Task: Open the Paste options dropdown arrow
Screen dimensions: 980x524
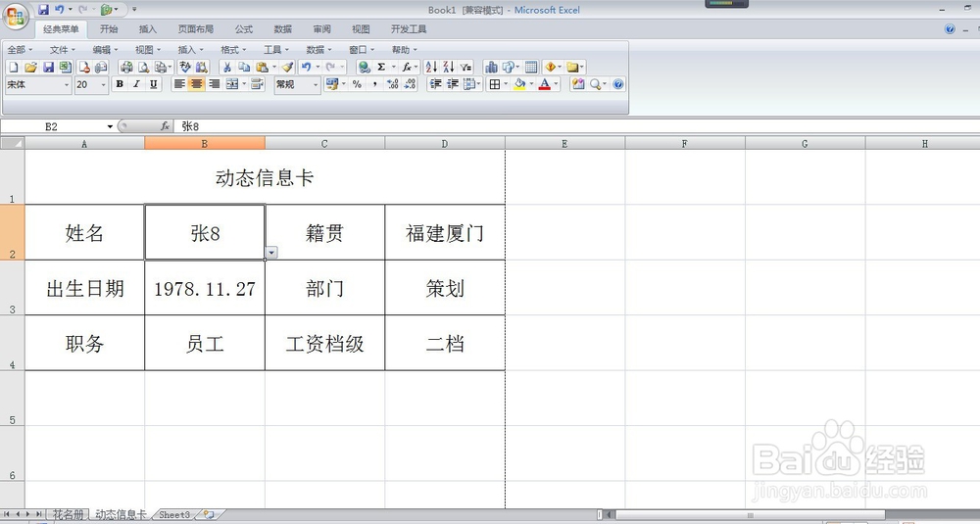Action: [273, 67]
